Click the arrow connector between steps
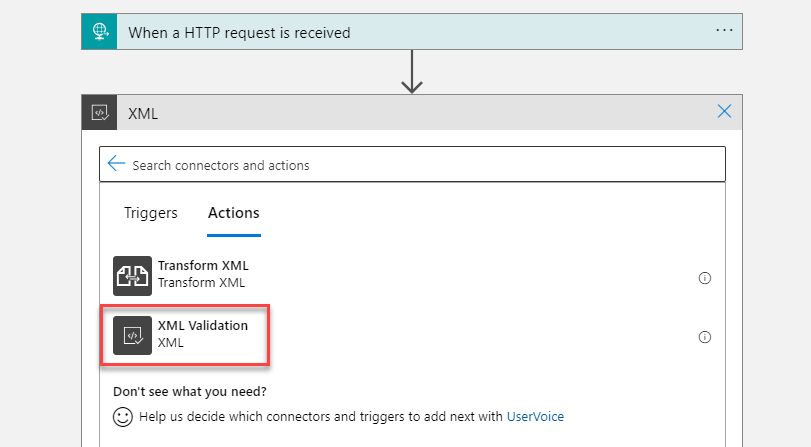Viewport: 811px width, 447px height. 411,73
